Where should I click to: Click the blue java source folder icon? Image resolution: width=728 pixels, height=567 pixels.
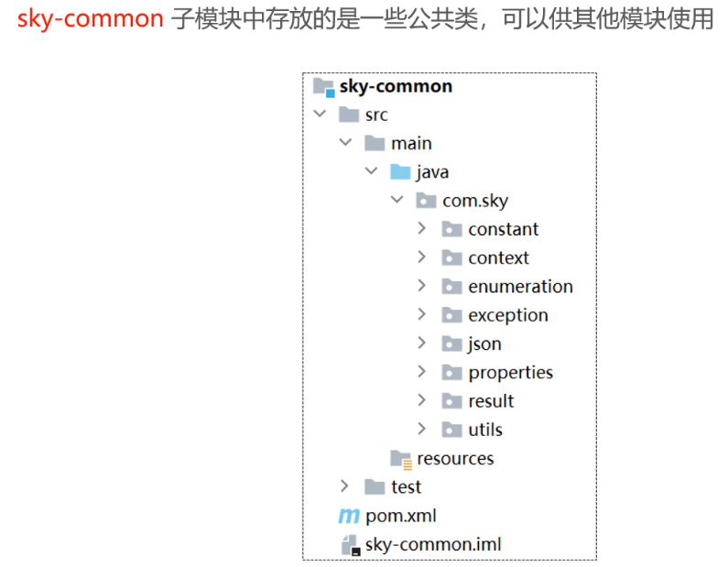[400, 172]
